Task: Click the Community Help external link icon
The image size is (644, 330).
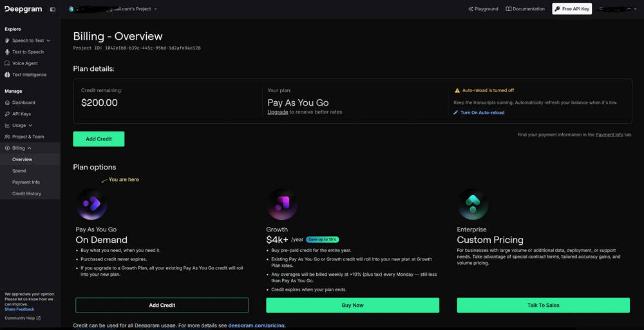Action: [39, 318]
